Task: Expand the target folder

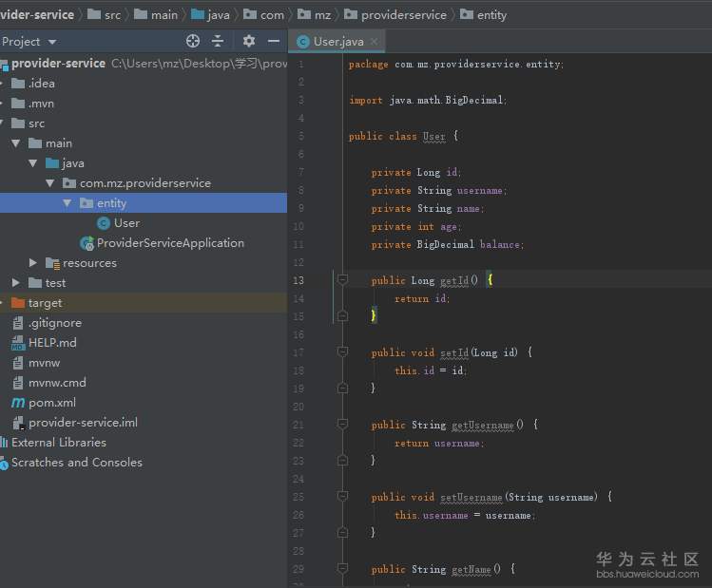Action: coord(3,303)
